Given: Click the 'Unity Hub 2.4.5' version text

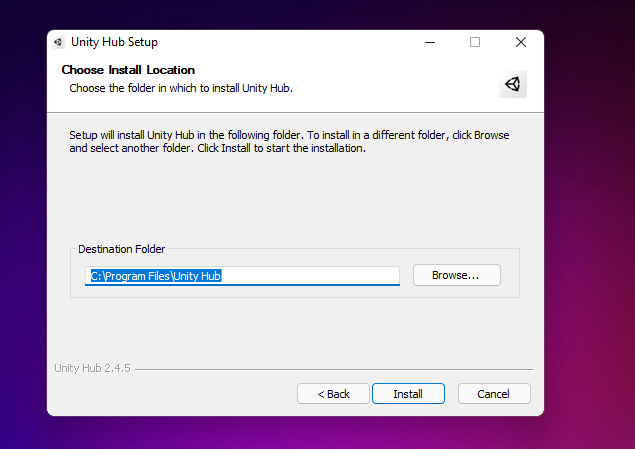Looking at the screenshot, I should tap(92, 368).
